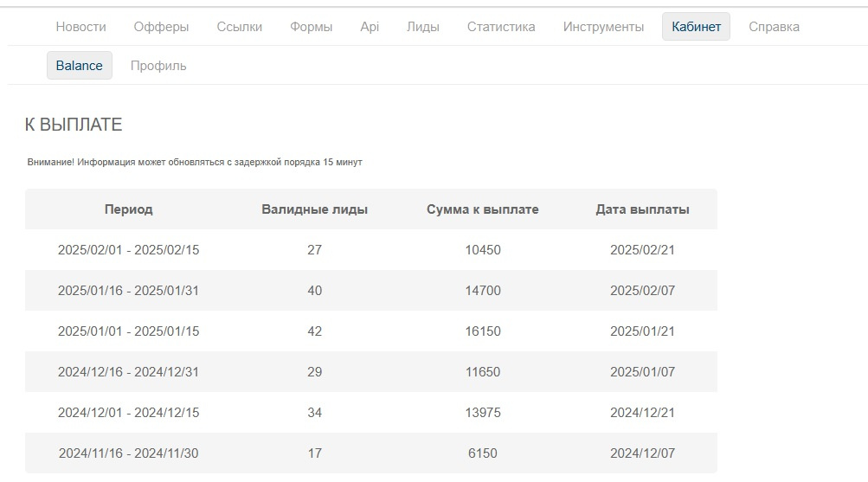Select the 2025/02/01 - 2025/02/15 period row
This screenshot has height=482, width=868.
point(128,250)
